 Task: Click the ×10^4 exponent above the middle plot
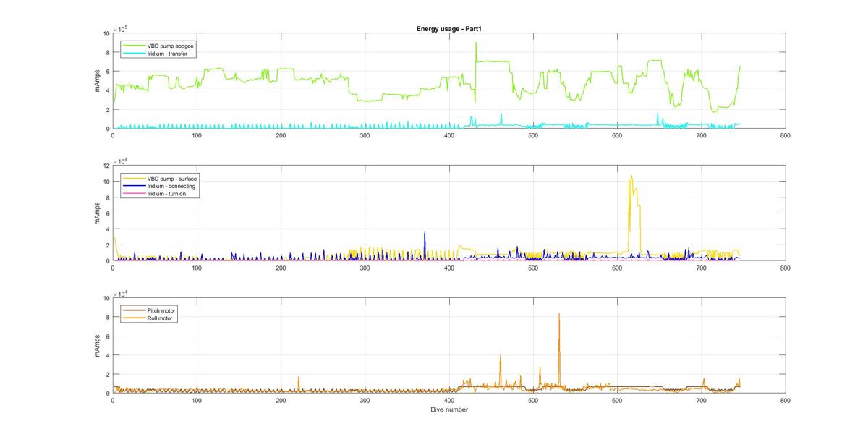(120, 161)
